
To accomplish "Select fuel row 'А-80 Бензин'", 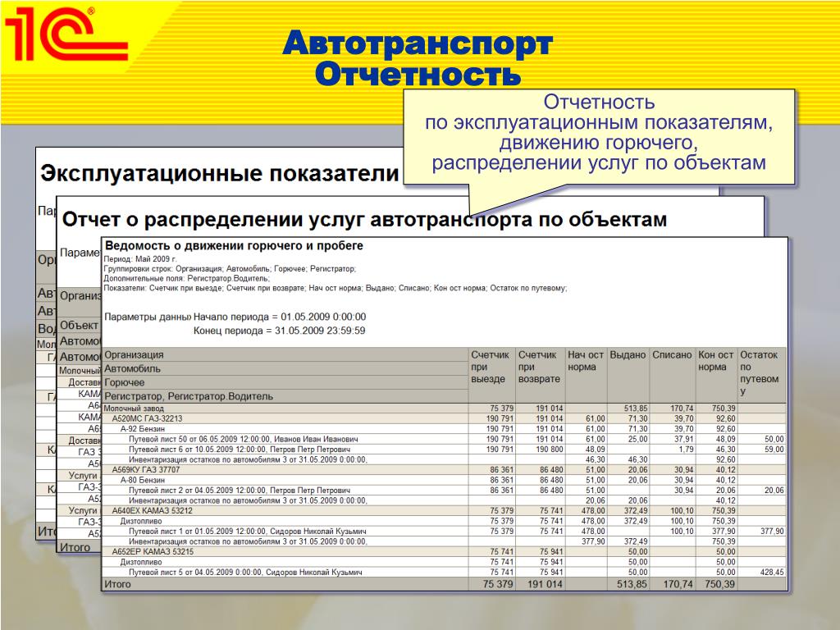I will [445, 480].
